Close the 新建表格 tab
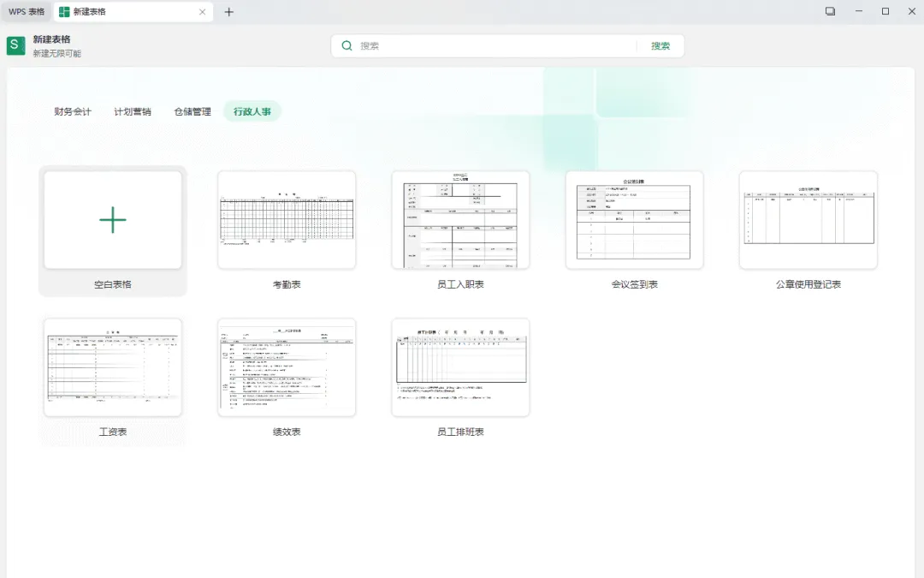Viewport: 924px width, 578px height. [x=202, y=12]
